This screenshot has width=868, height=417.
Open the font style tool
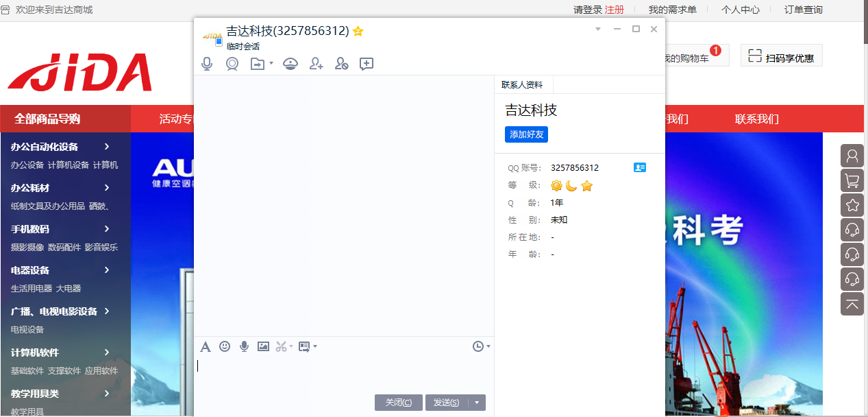(x=205, y=346)
